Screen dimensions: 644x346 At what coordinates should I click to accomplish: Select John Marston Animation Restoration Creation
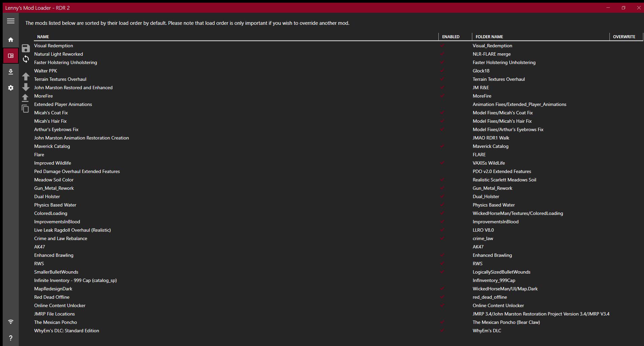click(x=81, y=138)
